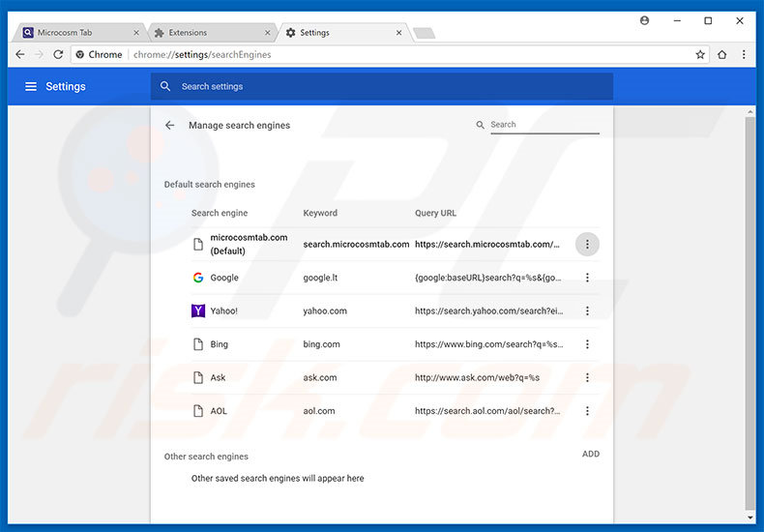Click the bing.com keyword
Image resolution: width=764 pixels, height=532 pixels.
[322, 344]
